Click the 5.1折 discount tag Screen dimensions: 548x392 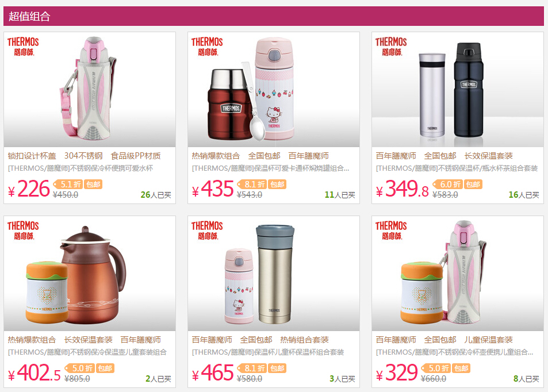coord(68,184)
